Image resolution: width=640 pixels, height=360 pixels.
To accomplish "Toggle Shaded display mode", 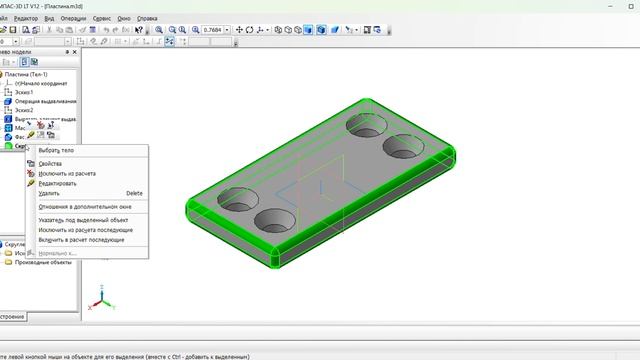I will (308, 30).
